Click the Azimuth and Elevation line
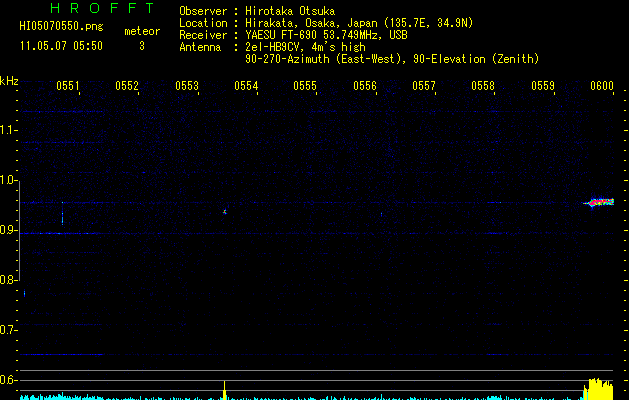Viewport: 629px width, 400px height. [x=392, y=59]
